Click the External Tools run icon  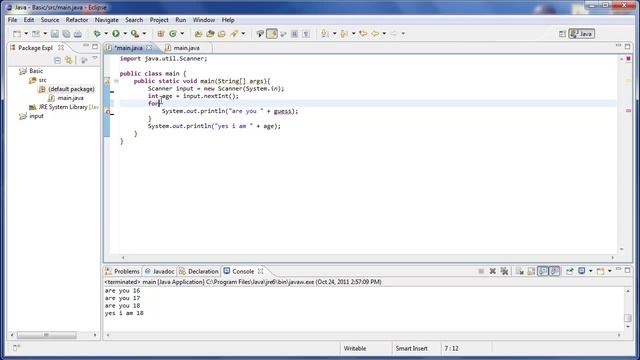(135, 34)
